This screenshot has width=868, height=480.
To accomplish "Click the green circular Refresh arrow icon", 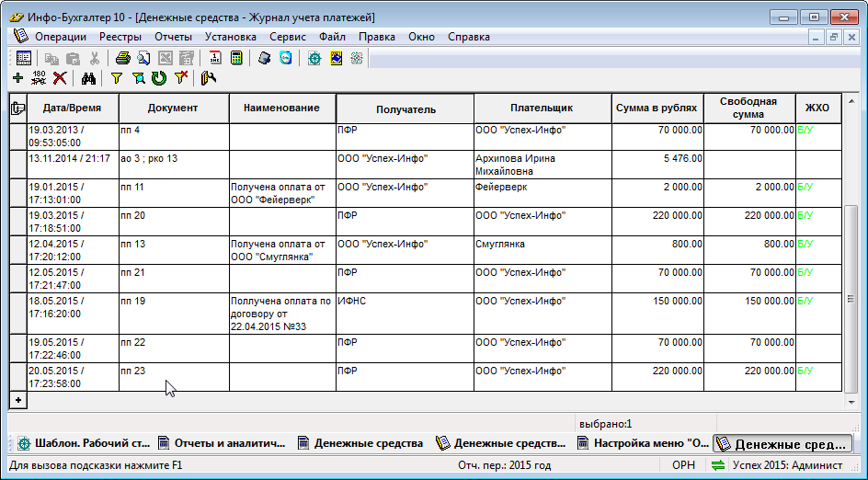I will (x=159, y=78).
